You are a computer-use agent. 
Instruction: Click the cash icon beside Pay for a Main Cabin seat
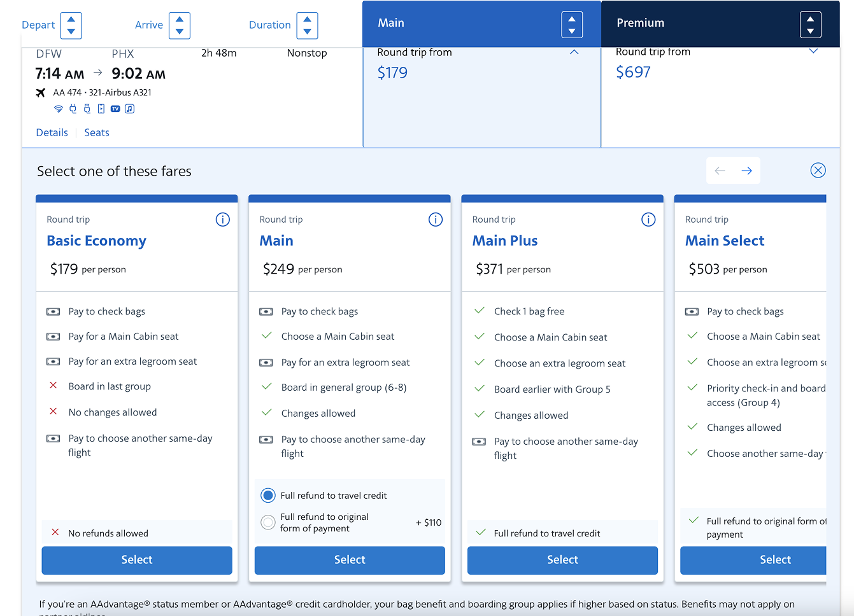[x=53, y=337]
